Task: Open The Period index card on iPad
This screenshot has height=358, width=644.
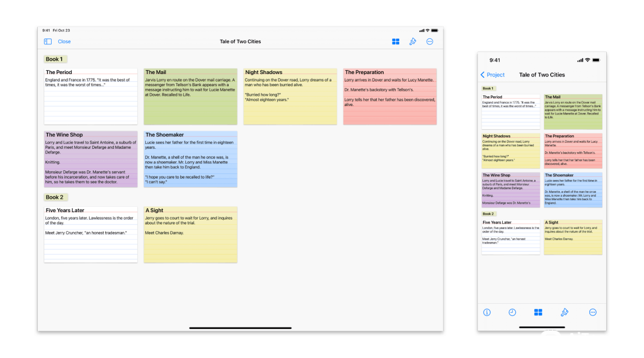Action: [x=91, y=97]
